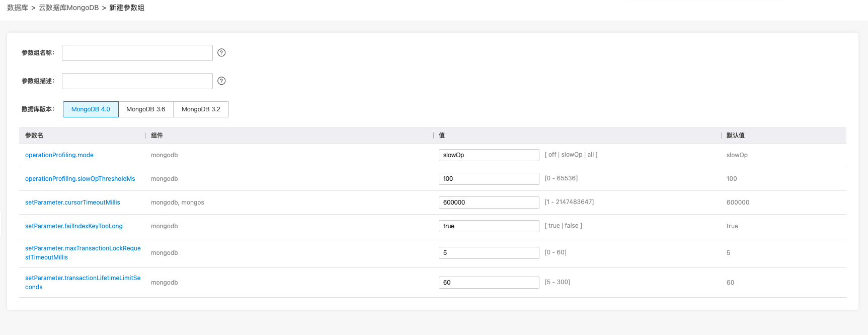Image resolution: width=868 pixels, height=335 pixels.
Task: Select the MongoDB 3.2 version option
Action: point(201,109)
